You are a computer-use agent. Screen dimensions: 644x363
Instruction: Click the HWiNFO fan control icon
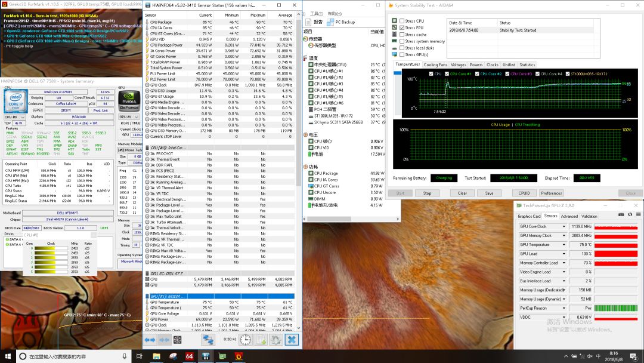coord(177,340)
